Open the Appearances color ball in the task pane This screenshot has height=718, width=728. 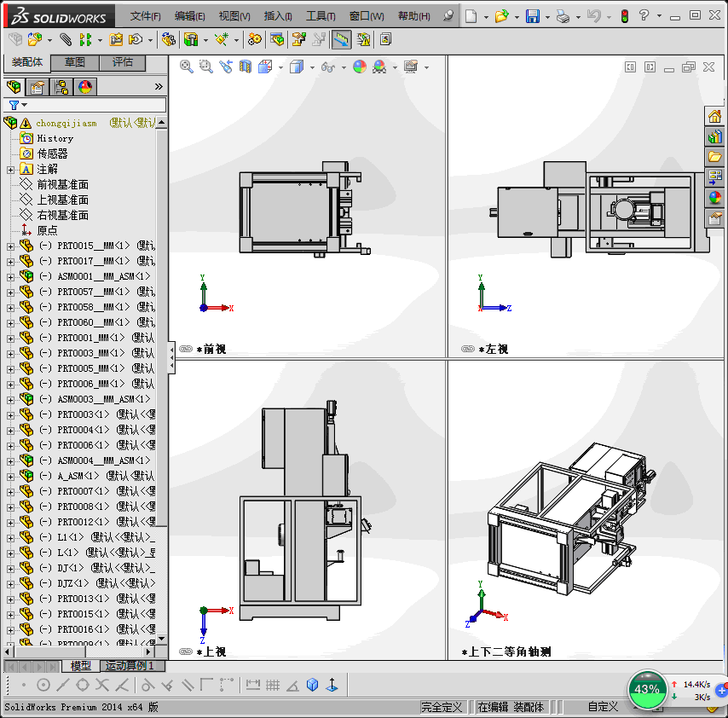714,198
